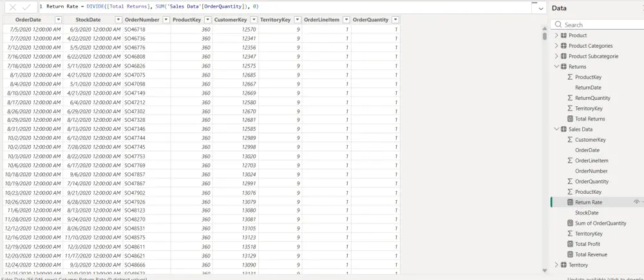Open the StockDate column filter dropdown
Screen dimensions: 644x280
tap(118, 20)
